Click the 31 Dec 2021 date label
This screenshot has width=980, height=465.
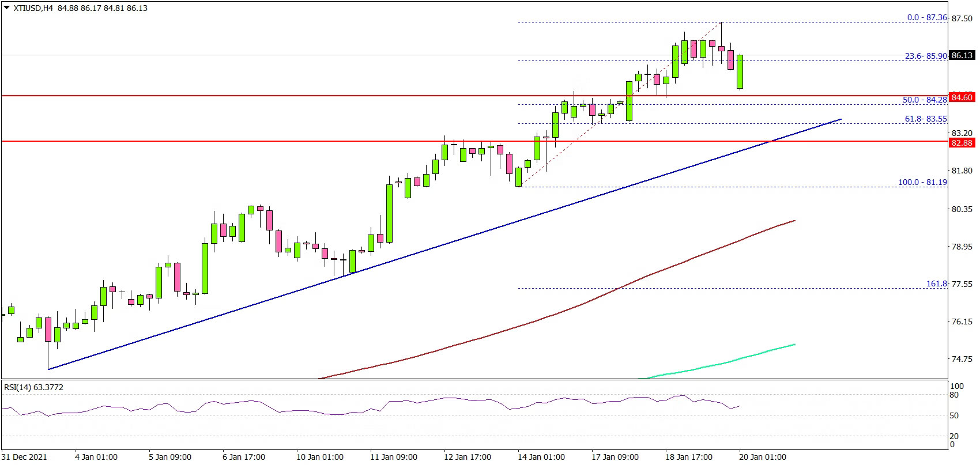pyautogui.click(x=25, y=457)
